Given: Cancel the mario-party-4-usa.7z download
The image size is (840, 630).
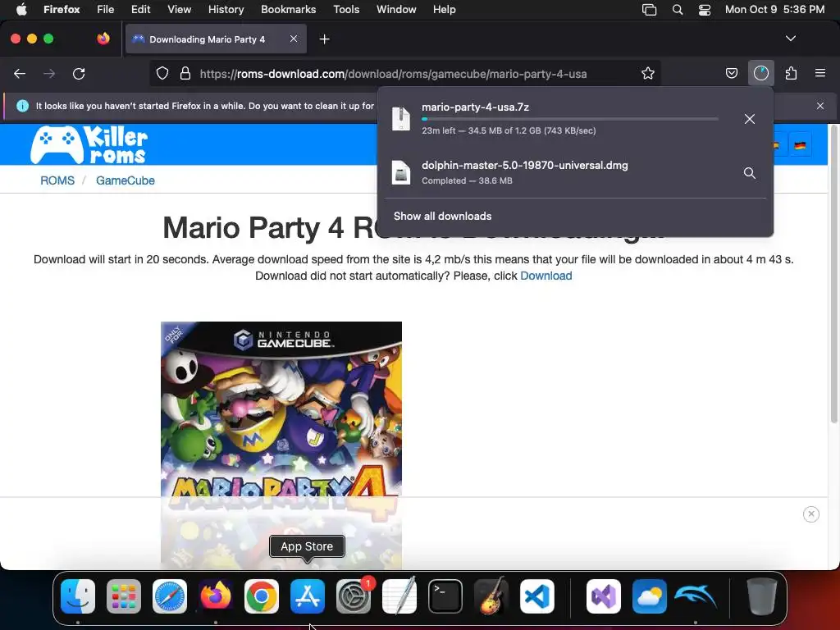Looking at the screenshot, I should pos(750,119).
